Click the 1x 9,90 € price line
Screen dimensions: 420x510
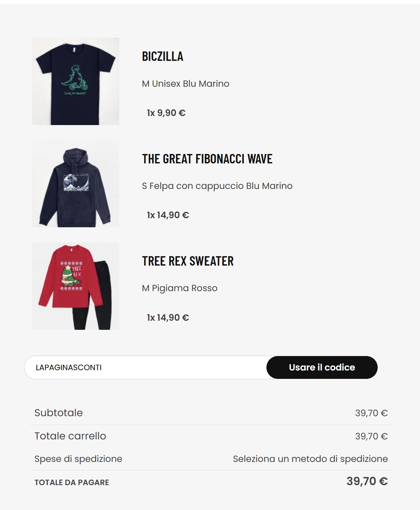(166, 113)
